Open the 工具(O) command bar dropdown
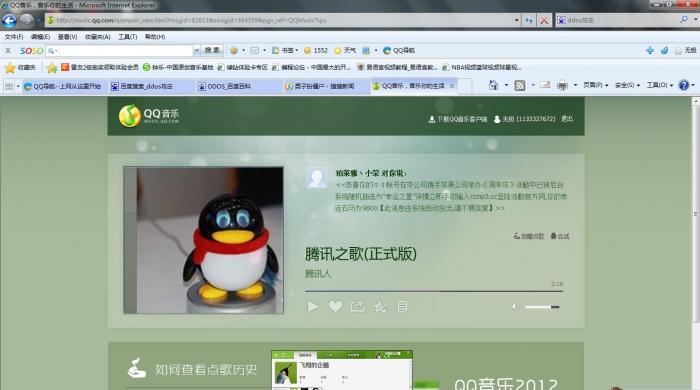The width and height of the screenshot is (700, 390). 659,85
